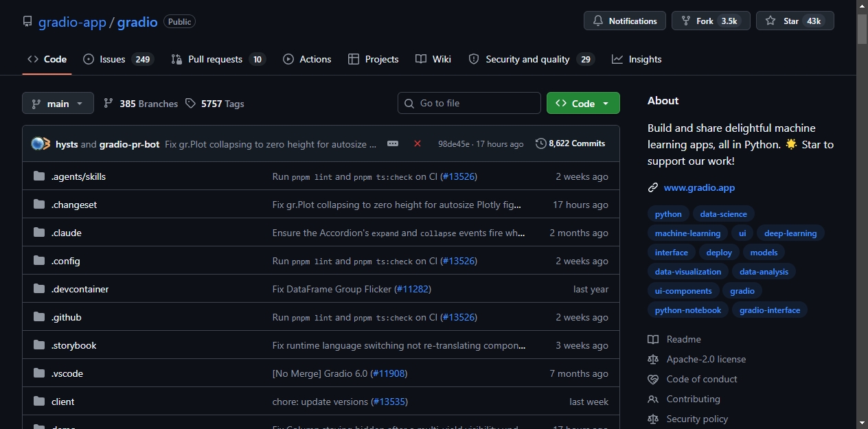Click folder icon next to .vscode

tap(39, 373)
